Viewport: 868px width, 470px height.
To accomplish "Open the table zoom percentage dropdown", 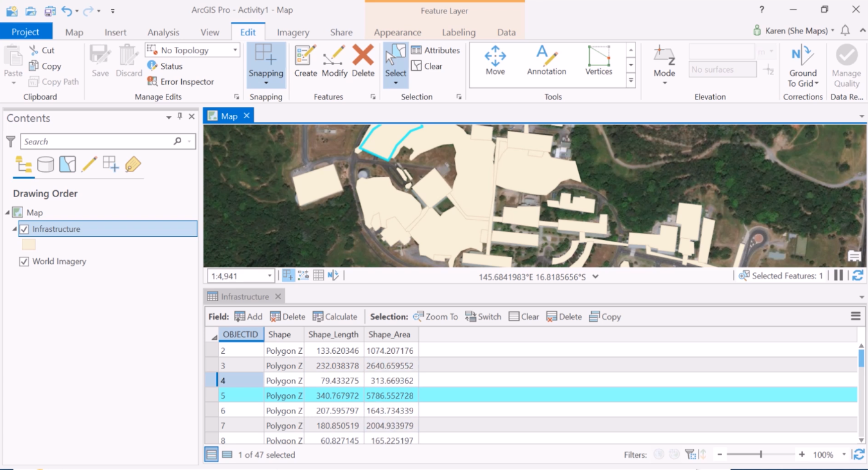I will click(x=844, y=455).
